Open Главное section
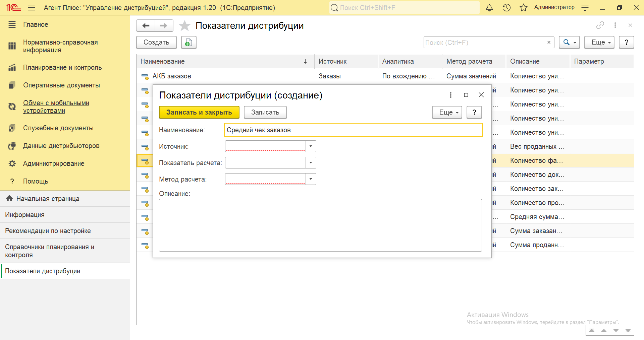This screenshot has height=340, width=644. (36, 24)
